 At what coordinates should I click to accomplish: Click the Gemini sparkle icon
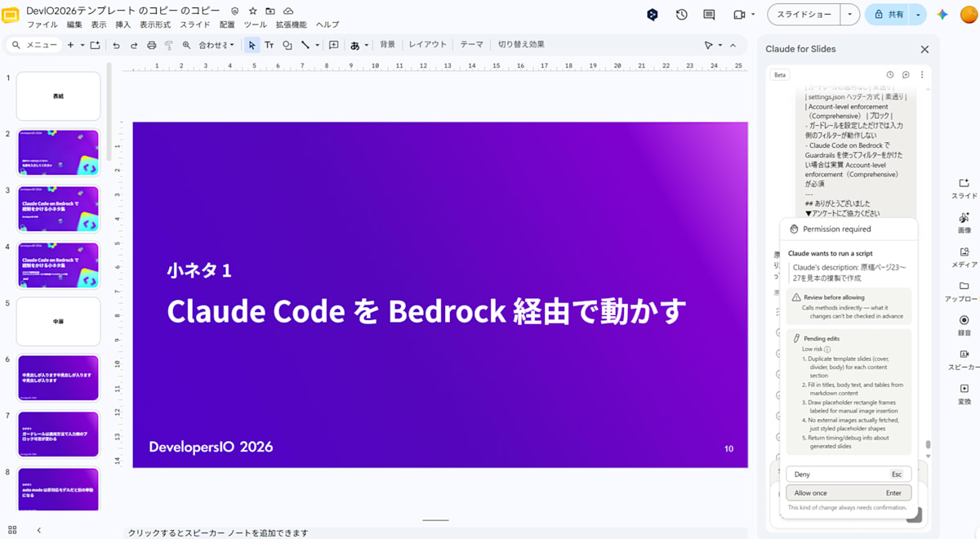pyautogui.click(x=942, y=15)
